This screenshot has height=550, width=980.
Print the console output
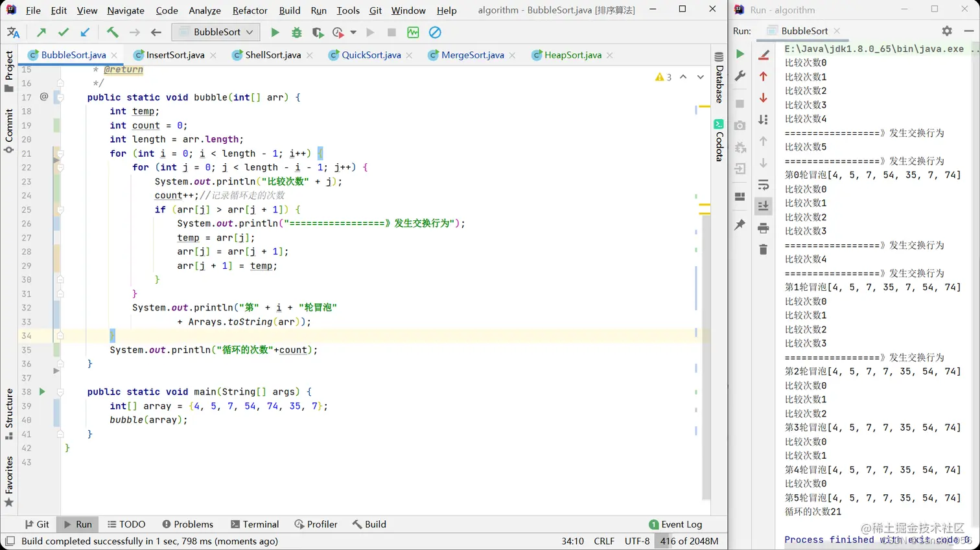click(764, 228)
